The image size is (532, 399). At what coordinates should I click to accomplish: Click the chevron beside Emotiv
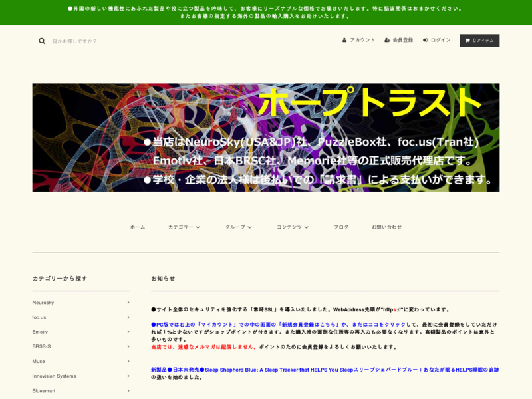tap(128, 332)
